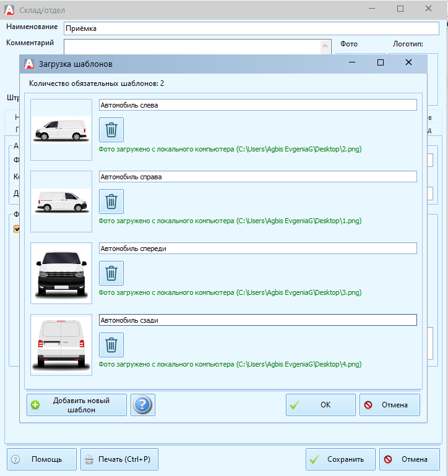Minimize the Загрузка шаблонов dialog
448x476 pixels.
pos(352,62)
